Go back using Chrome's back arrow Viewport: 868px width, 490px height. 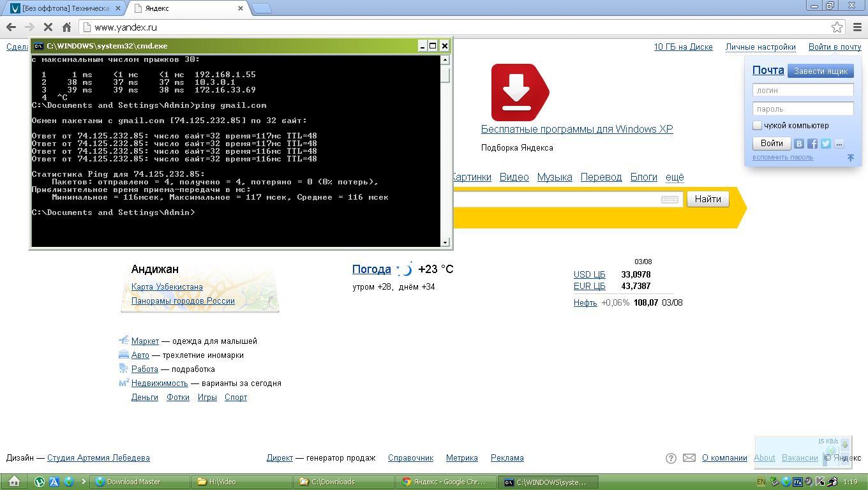(x=11, y=27)
